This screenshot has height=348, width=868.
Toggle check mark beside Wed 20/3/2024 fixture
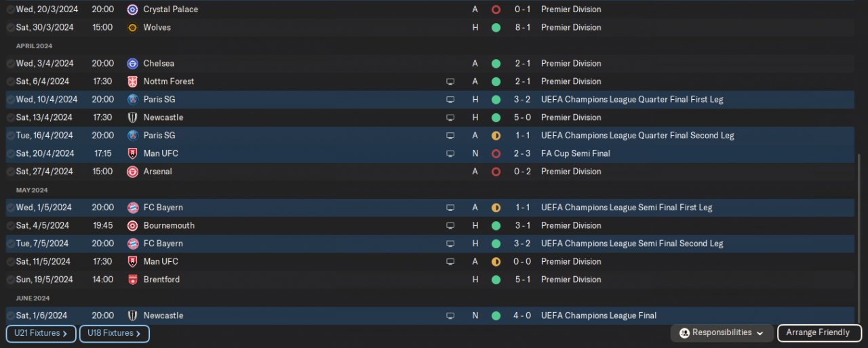(11, 9)
